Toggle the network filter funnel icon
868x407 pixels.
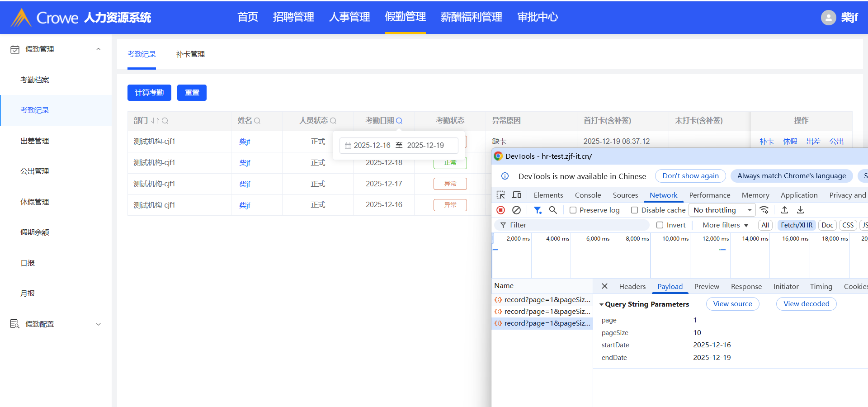click(x=538, y=210)
